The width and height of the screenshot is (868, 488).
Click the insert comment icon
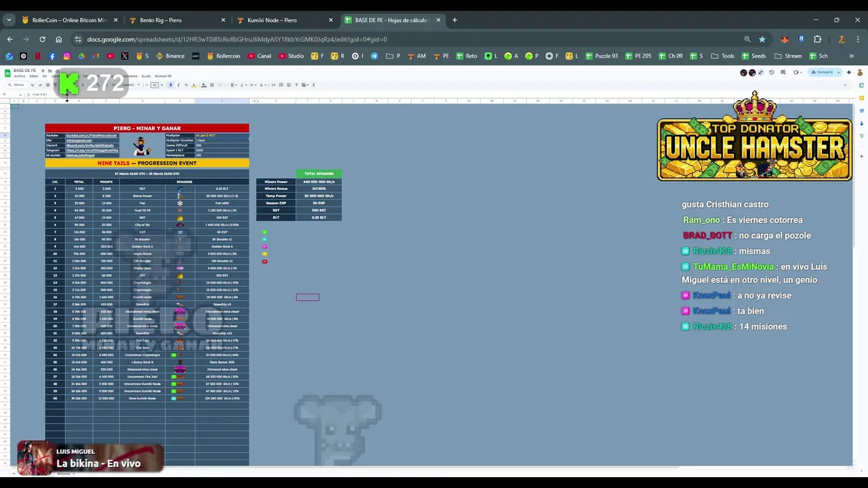click(x=281, y=85)
